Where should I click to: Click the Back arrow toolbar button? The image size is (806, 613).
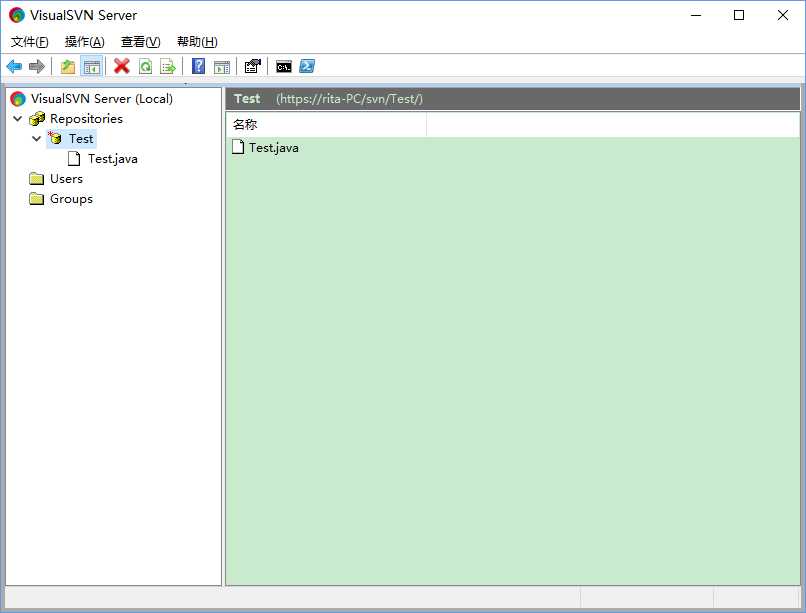pos(14,66)
